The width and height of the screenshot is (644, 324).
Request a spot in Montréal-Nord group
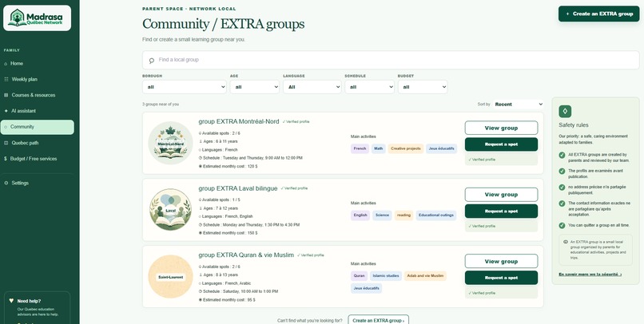501,144
